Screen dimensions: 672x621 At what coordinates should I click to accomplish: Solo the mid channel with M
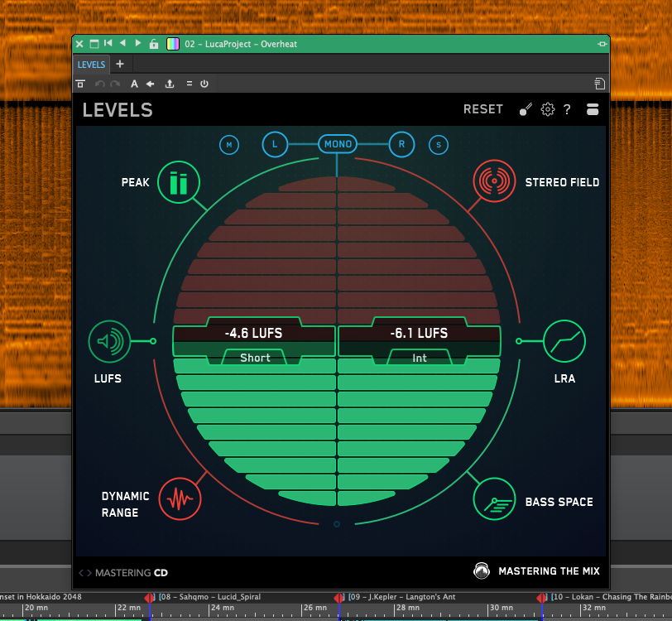coord(229,145)
